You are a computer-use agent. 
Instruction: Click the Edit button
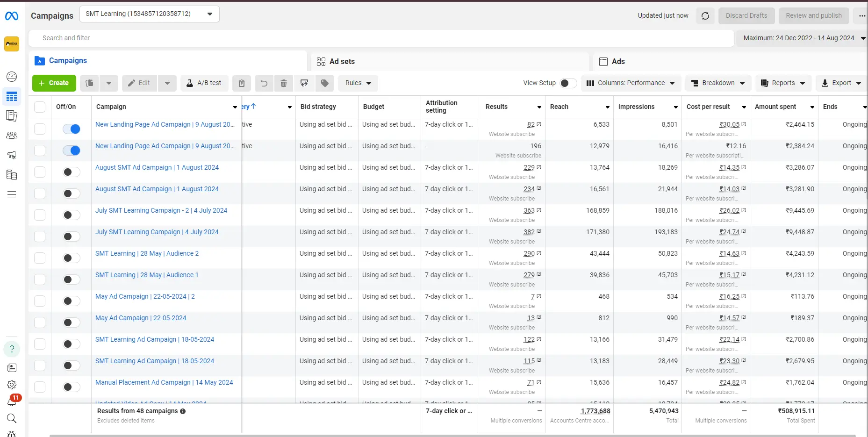tap(139, 83)
